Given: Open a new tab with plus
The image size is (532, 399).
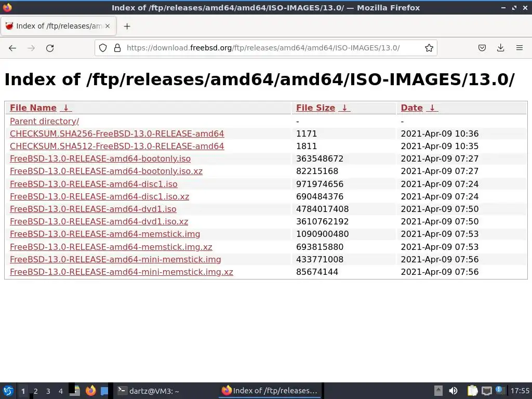Looking at the screenshot, I should click(x=127, y=26).
